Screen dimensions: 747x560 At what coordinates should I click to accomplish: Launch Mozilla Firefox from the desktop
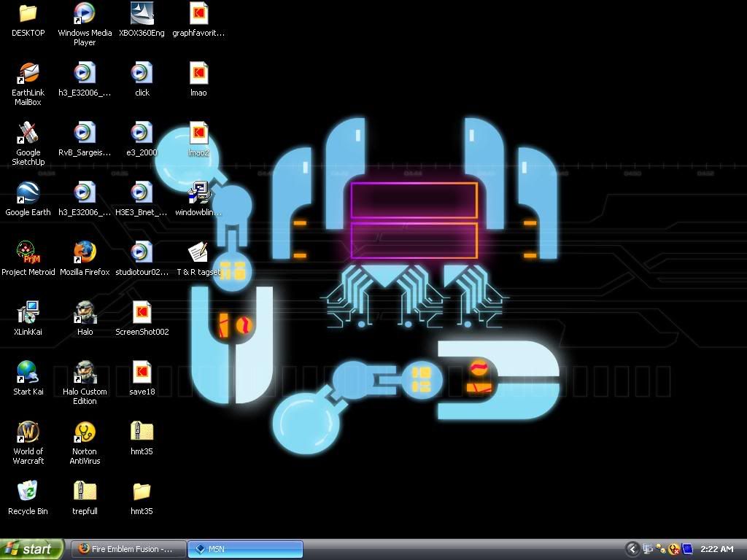[85, 253]
